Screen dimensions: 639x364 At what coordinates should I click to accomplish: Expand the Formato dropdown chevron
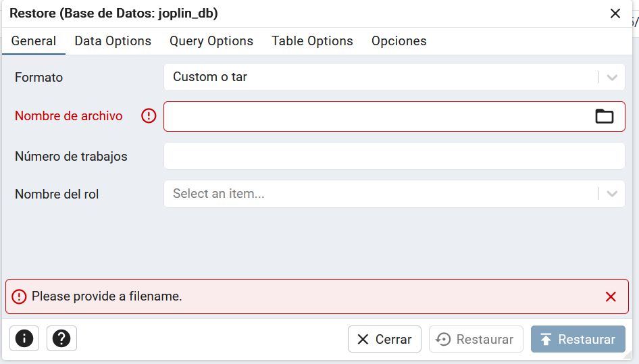[x=612, y=77]
